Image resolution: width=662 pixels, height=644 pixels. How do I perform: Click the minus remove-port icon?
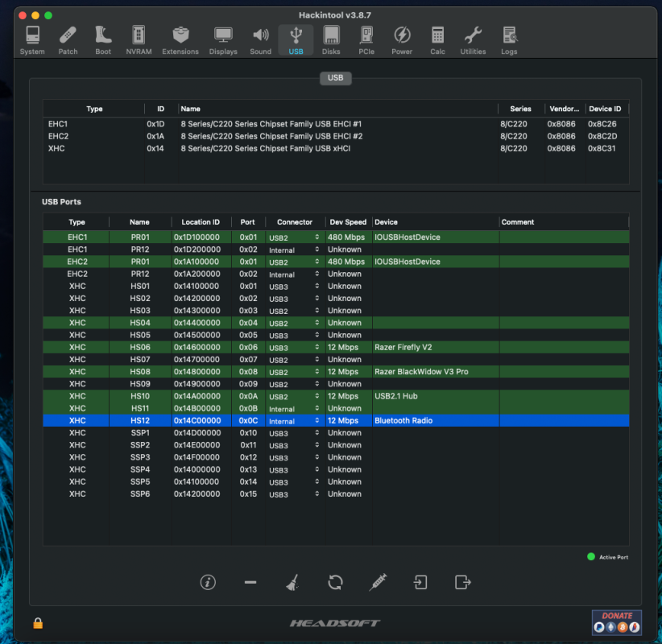point(250,582)
